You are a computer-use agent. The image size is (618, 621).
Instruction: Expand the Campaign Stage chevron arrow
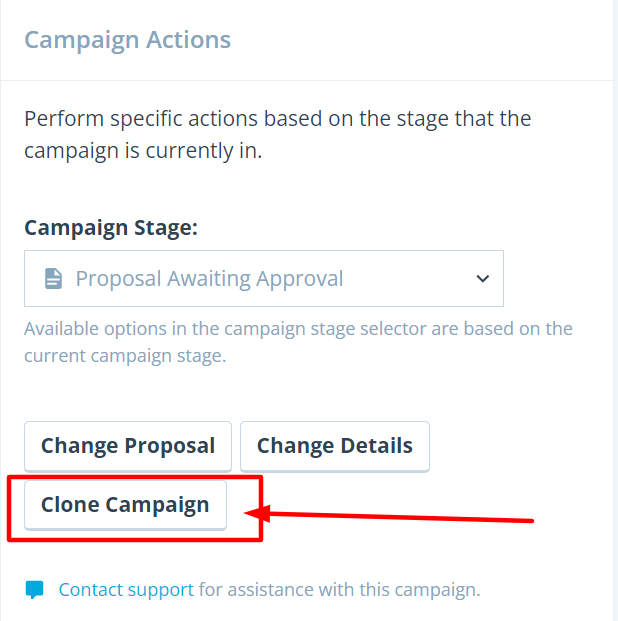[x=483, y=278]
